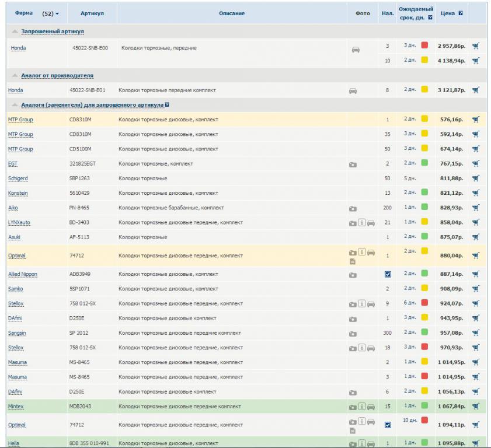Sort by Артикул column header
Image resolution: width=491 pixels, height=448 pixels.
[92, 13]
